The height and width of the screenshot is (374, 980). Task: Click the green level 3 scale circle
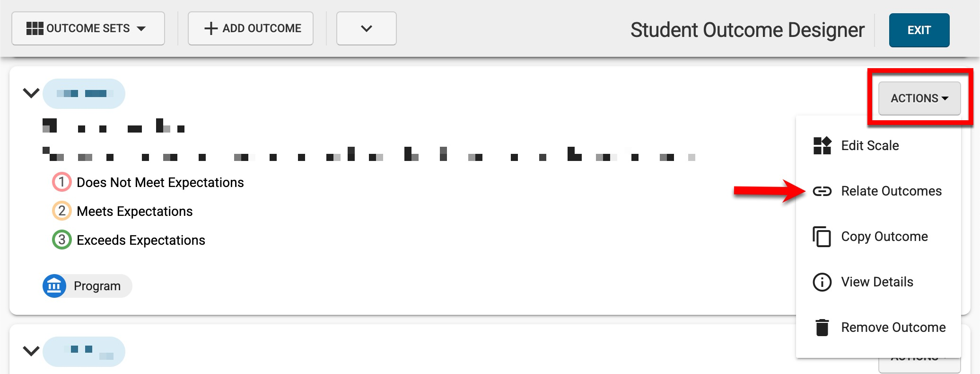click(61, 240)
